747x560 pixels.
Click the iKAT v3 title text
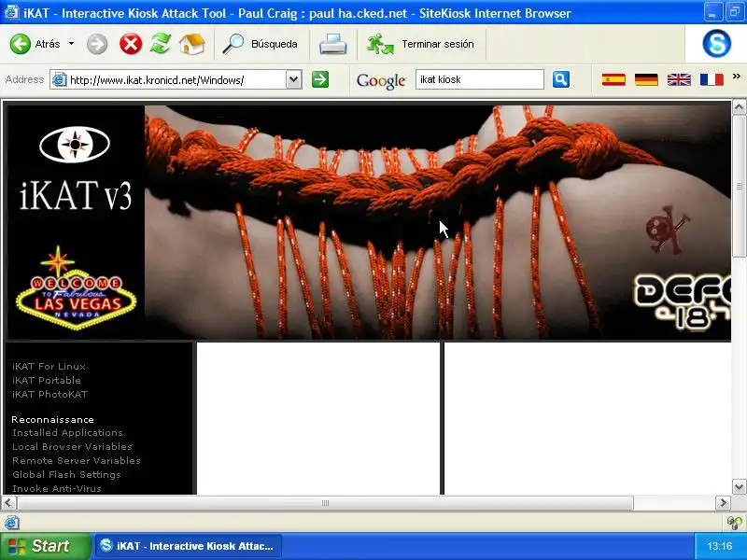(76, 195)
